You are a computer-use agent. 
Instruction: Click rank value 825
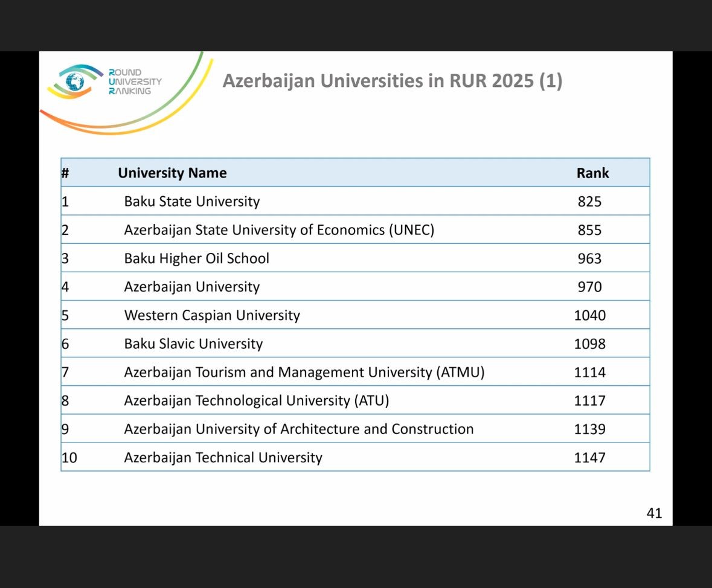589,202
